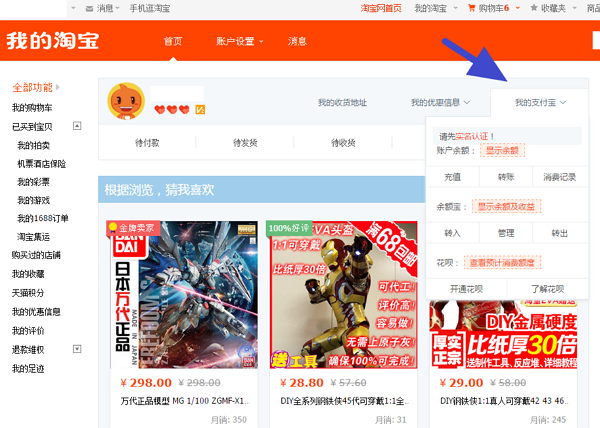Click the DIY钢铁侠1:1真人可穿戴 product title
600x428 pixels.
point(504,401)
